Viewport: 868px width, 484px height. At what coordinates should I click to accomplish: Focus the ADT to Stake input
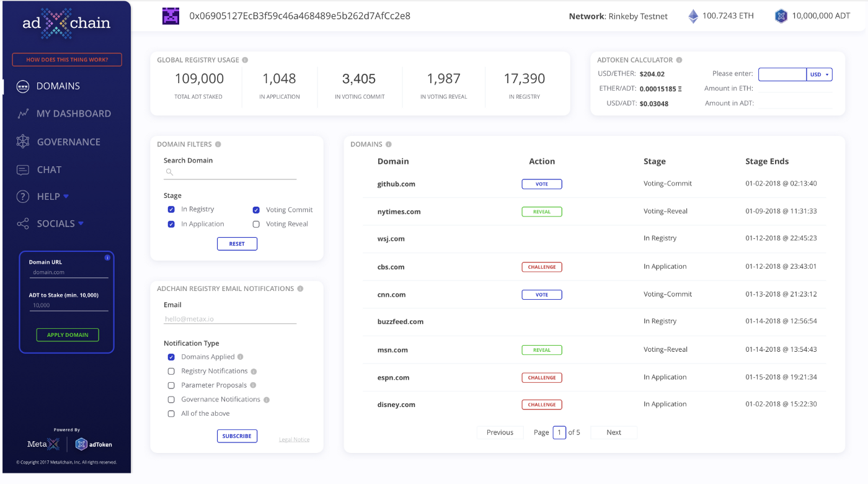coord(68,305)
